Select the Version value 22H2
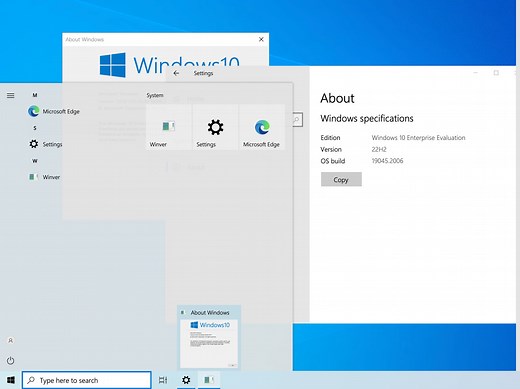Image resolution: width=520 pixels, height=389 pixels. [x=379, y=149]
